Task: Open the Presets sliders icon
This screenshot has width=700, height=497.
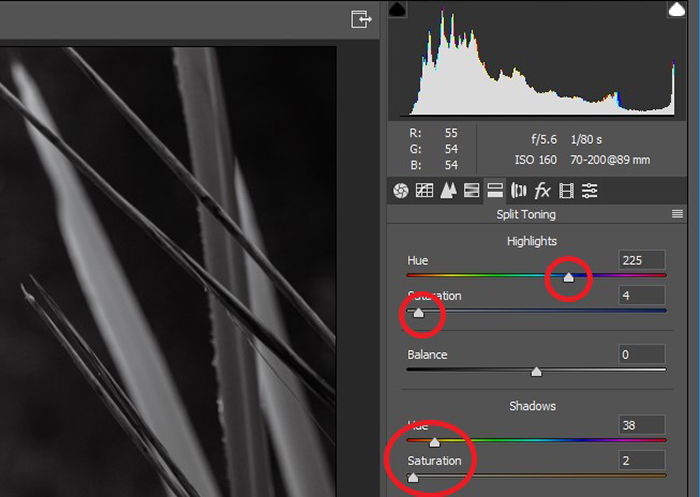Action: [589, 191]
